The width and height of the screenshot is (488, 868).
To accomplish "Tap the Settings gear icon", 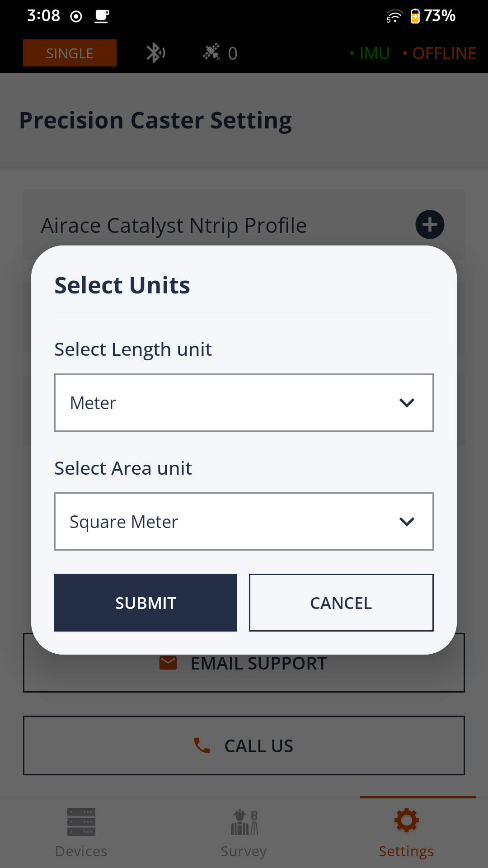I will pyautogui.click(x=406, y=820).
